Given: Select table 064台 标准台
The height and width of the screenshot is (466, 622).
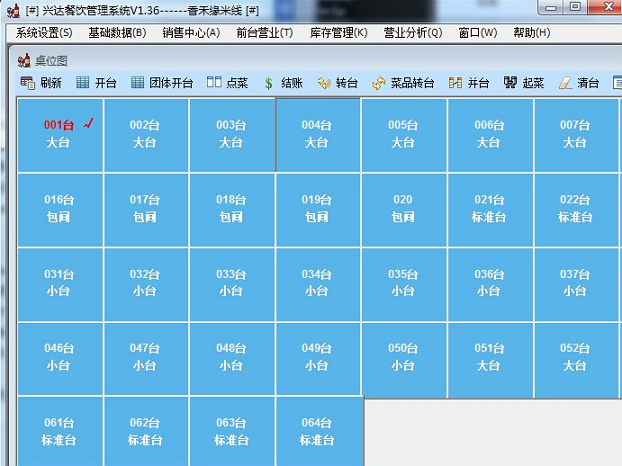Looking at the screenshot, I should tap(318, 431).
